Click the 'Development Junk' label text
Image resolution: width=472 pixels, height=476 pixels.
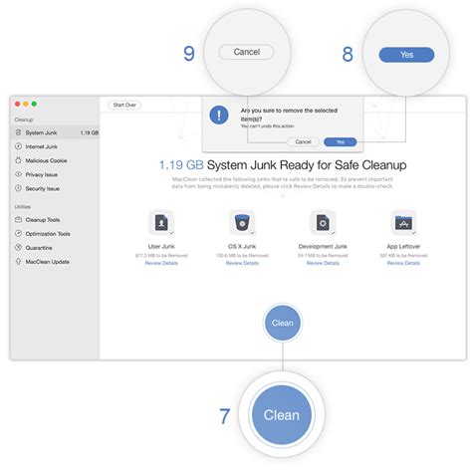pyautogui.click(x=323, y=246)
